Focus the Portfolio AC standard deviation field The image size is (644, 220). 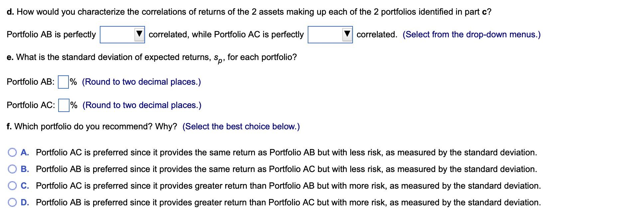coord(64,105)
